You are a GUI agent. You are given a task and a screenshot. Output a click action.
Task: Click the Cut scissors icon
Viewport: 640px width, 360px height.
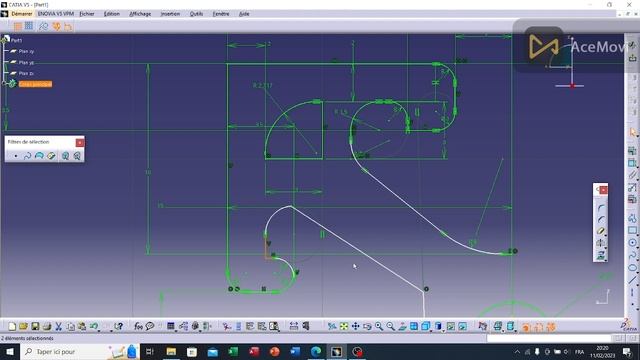(58, 326)
